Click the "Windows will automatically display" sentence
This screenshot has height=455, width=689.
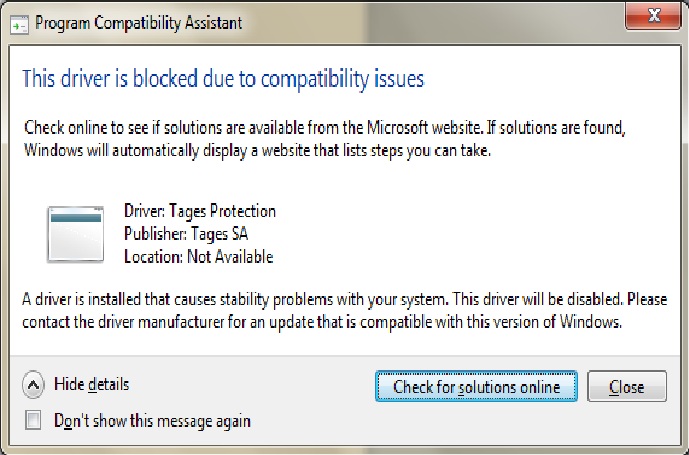coord(257,150)
